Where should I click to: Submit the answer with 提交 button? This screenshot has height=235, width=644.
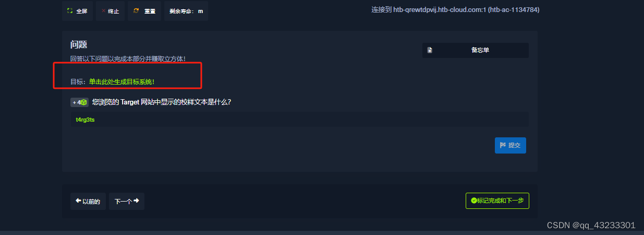pos(511,145)
